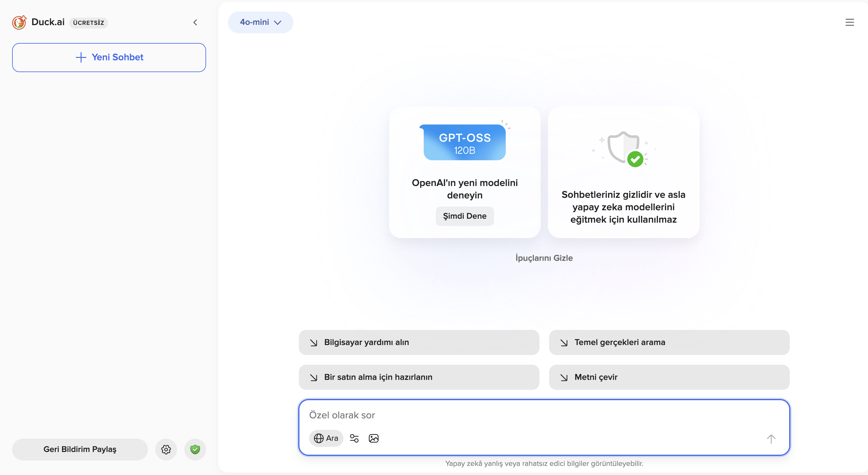Click the Şimdi Dene button
This screenshot has height=475, width=868.
point(464,216)
